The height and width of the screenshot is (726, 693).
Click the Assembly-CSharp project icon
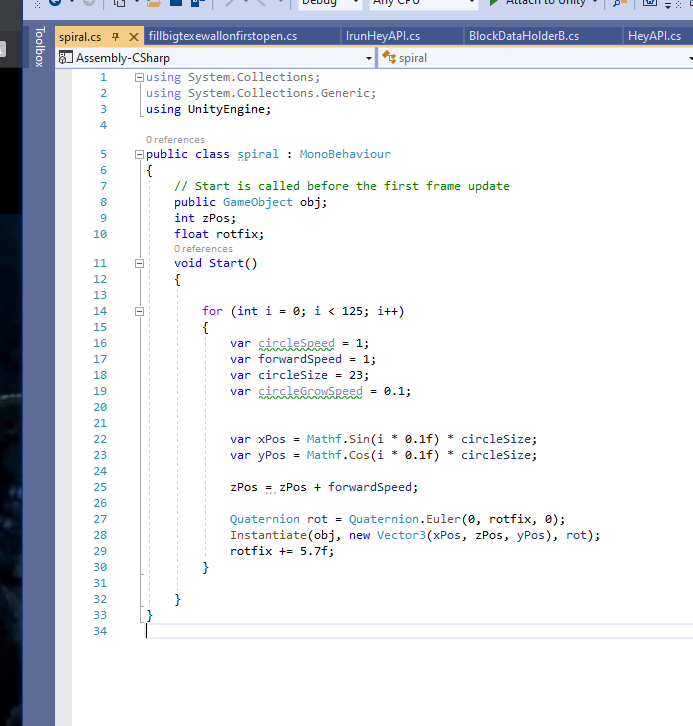(66, 58)
